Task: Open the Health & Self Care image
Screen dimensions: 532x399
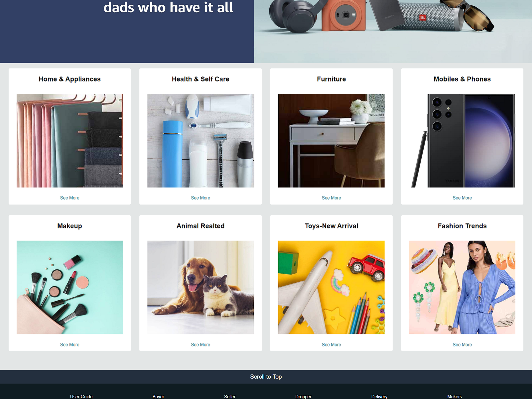Action: click(200, 141)
